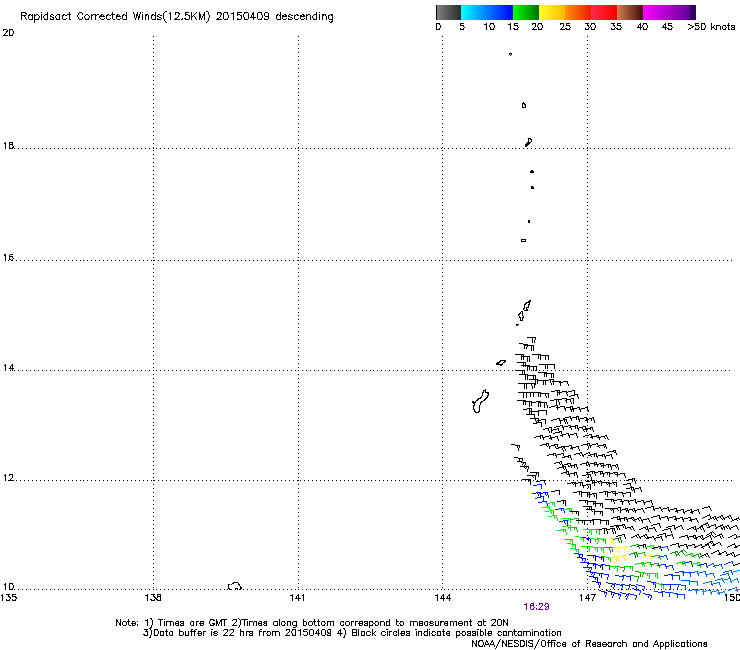The height and width of the screenshot is (650, 740).
Task: Click the 'Note: 1) Times are GMT' line
Action: pyautogui.click(x=312, y=623)
